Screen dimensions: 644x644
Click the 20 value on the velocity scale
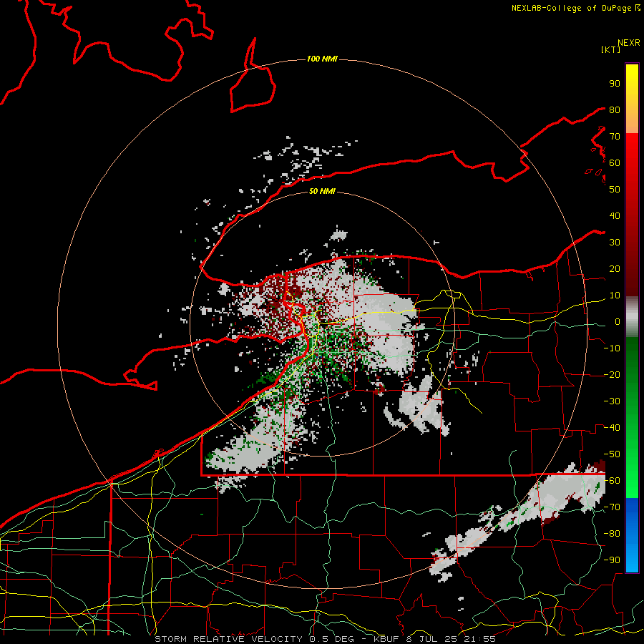[x=615, y=268]
